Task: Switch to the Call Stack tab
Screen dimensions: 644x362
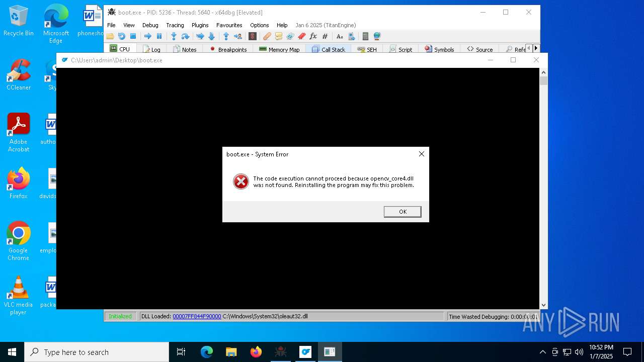Action: coord(329,49)
